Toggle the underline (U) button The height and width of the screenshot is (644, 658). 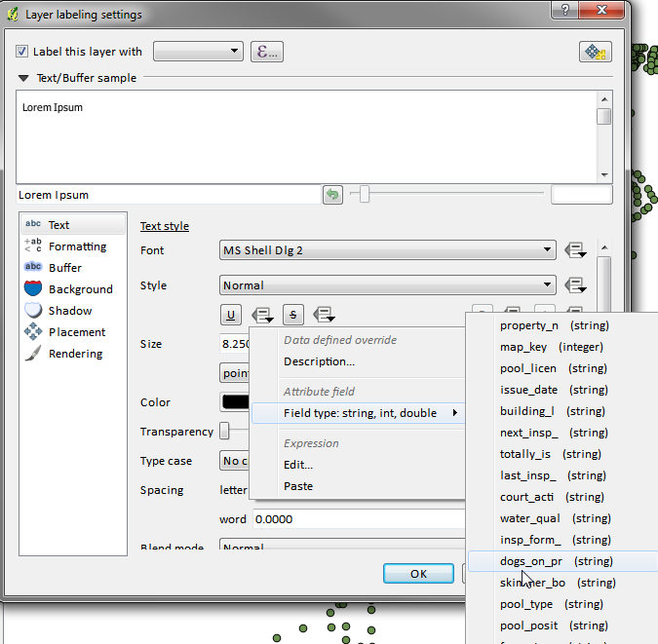[232, 315]
